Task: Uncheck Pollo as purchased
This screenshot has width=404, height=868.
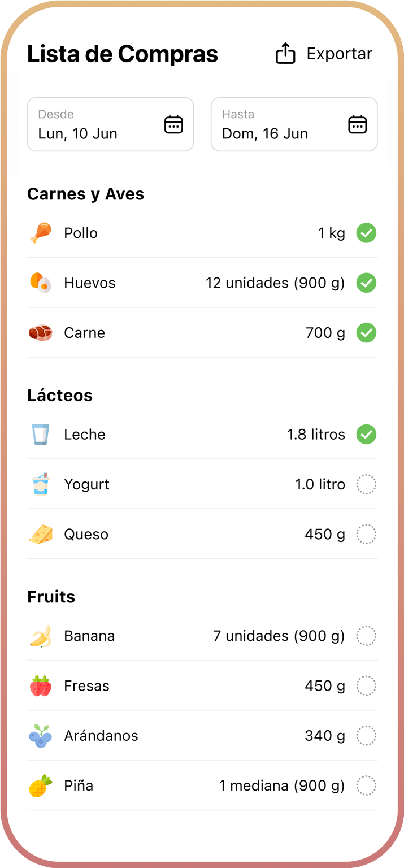Action: 366,233
